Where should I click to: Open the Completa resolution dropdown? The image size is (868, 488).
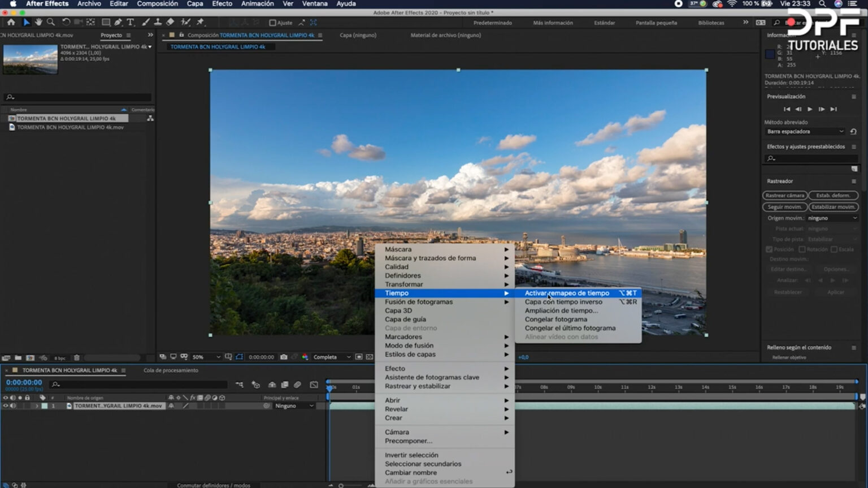click(x=332, y=357)
